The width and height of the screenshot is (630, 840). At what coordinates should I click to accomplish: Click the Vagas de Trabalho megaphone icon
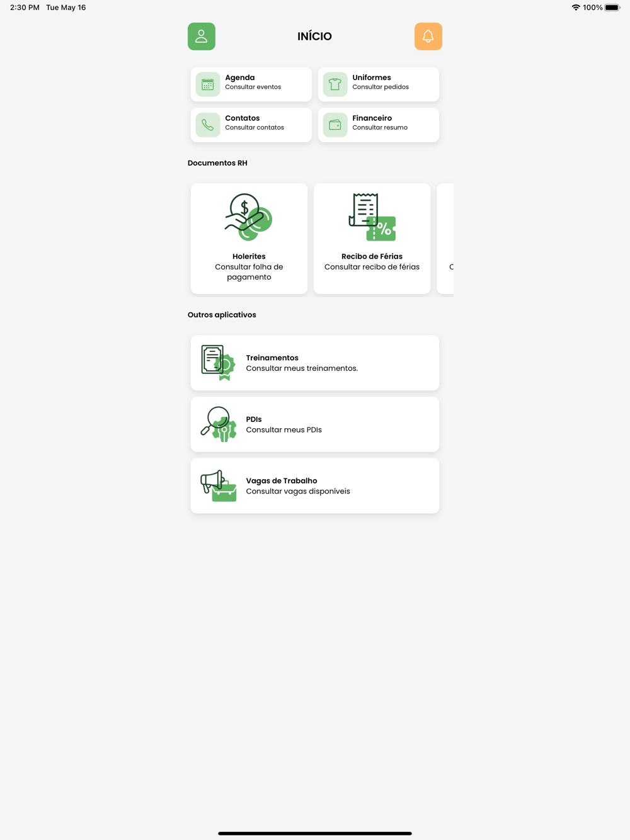219,485
